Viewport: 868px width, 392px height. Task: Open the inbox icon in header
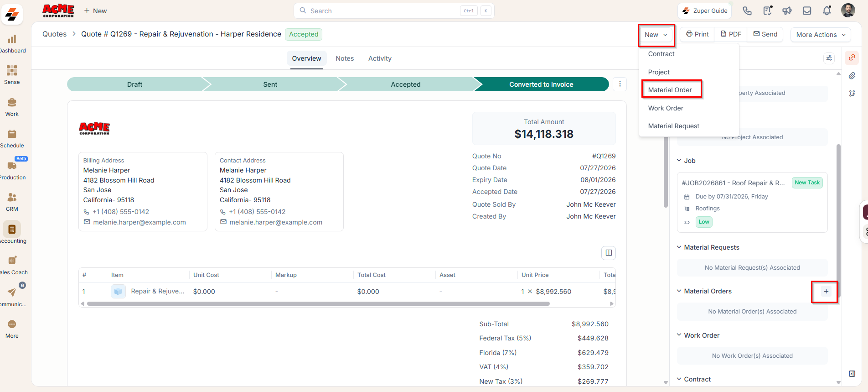(807, 10)
